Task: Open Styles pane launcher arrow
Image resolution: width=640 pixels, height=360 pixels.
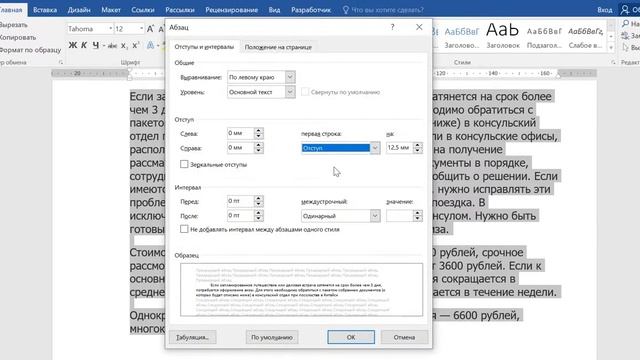Action: tap(613, 62)
